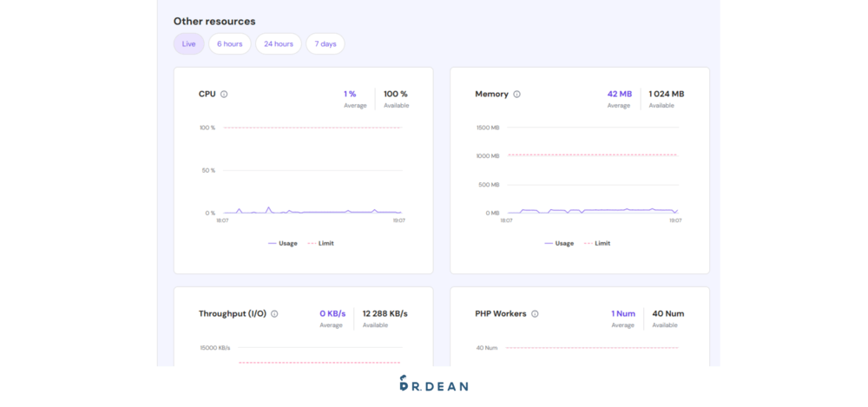Click the info icon beside CPU

coord(224,94)
